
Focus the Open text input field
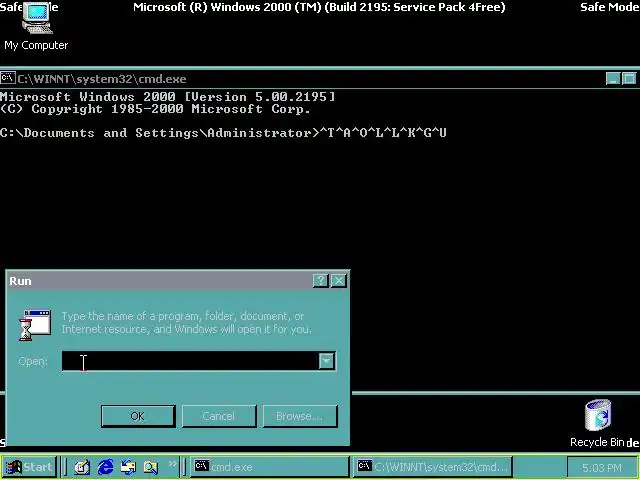coord(190,361)
